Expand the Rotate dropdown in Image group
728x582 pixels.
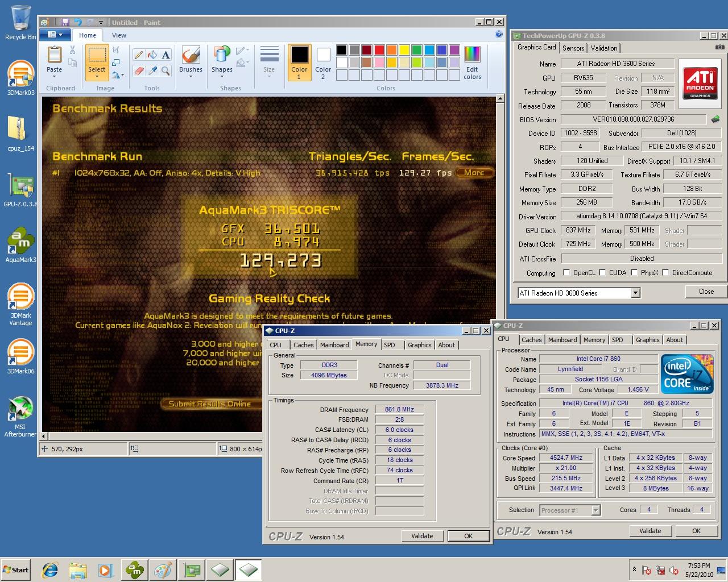[x=118, y=74]
